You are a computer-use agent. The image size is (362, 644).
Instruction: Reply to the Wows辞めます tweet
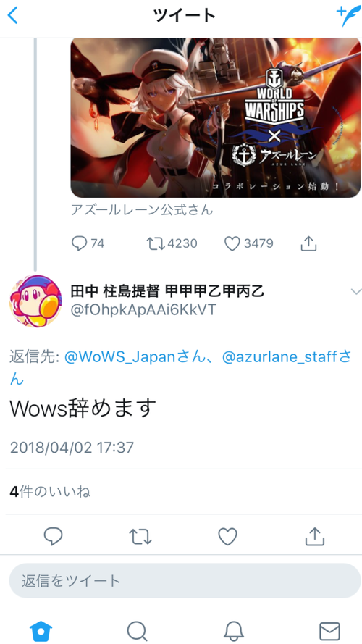coord(53,536)
